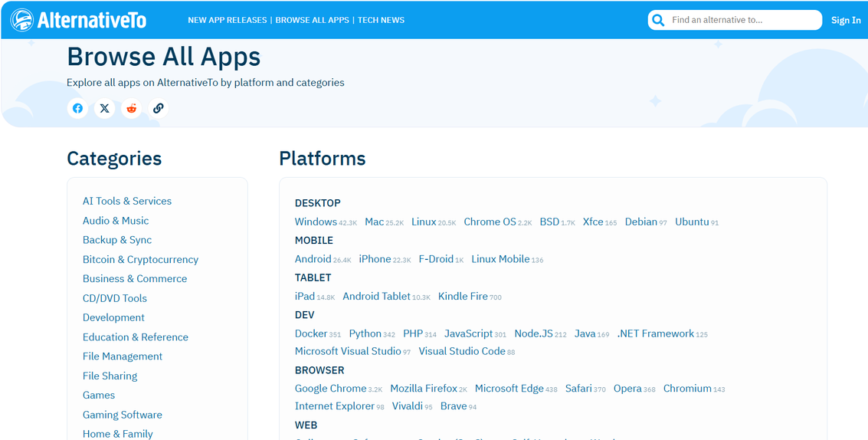Click the Sign In button
The image size is (868, 440).
click(x=846, y=21)
